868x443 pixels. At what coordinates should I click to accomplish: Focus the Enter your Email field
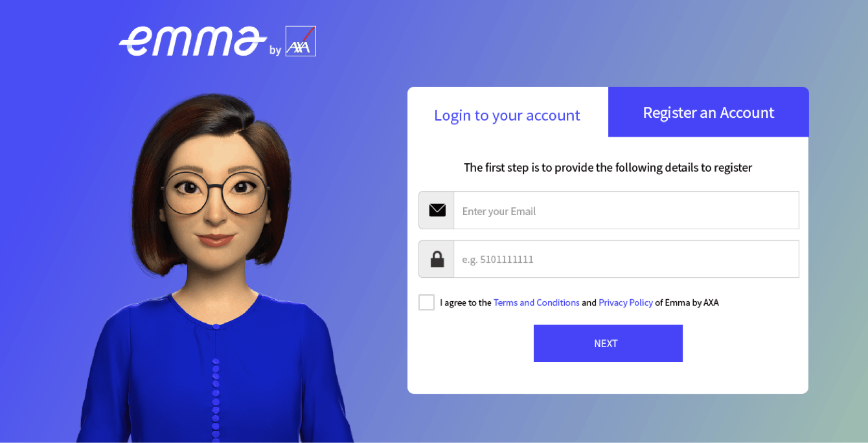pos(626,210)
